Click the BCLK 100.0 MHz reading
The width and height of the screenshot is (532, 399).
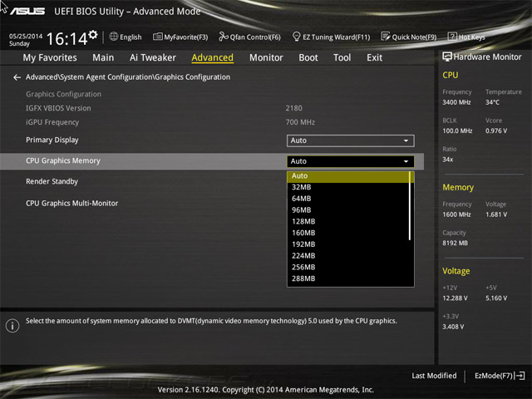(457, 131)
